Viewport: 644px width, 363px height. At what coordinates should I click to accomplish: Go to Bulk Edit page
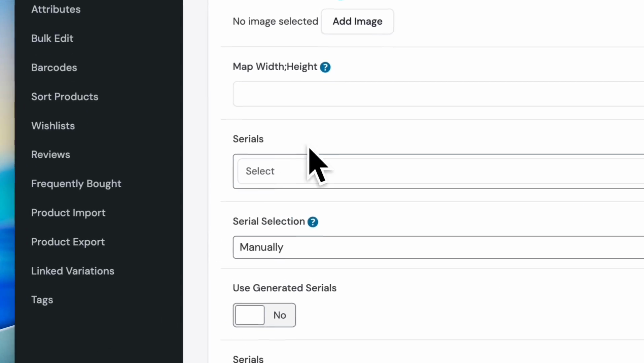point(52,38)
